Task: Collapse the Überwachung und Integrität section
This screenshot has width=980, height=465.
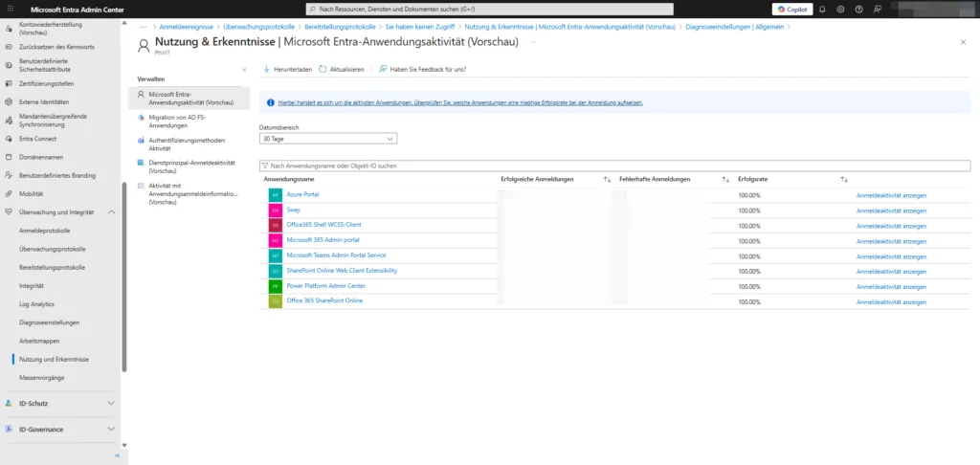Action: [x=111, y=210]
